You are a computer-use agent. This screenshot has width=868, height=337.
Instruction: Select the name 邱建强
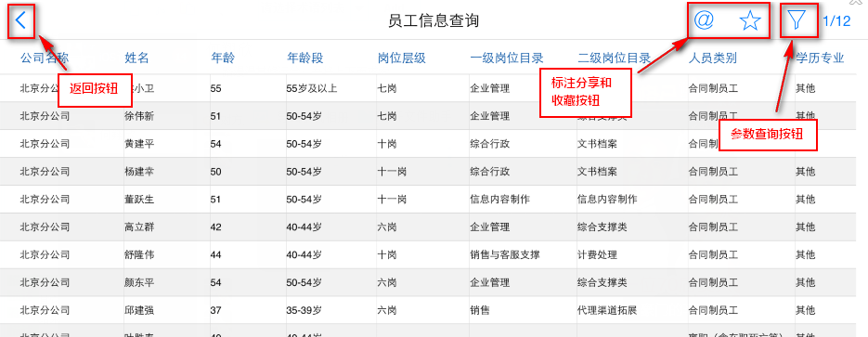139,310
